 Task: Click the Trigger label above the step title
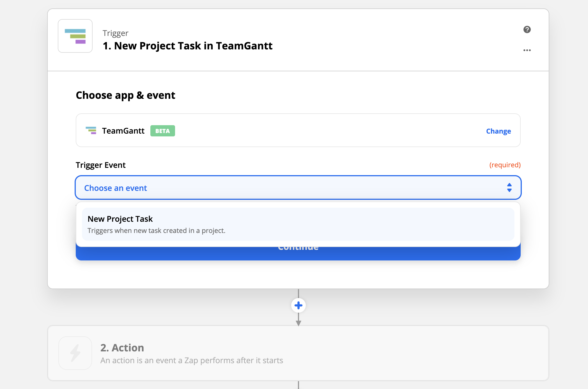pos(115,33)
